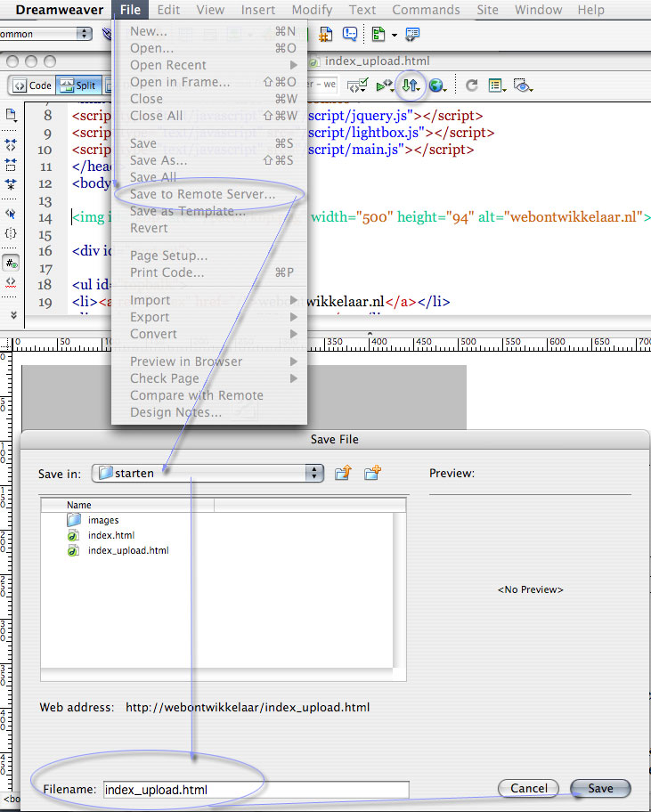Choose Compare with Remote menu item
Image resolution: width=651 pixels, height=812 pixels.
pyautogui.click(x=209, y=395)
